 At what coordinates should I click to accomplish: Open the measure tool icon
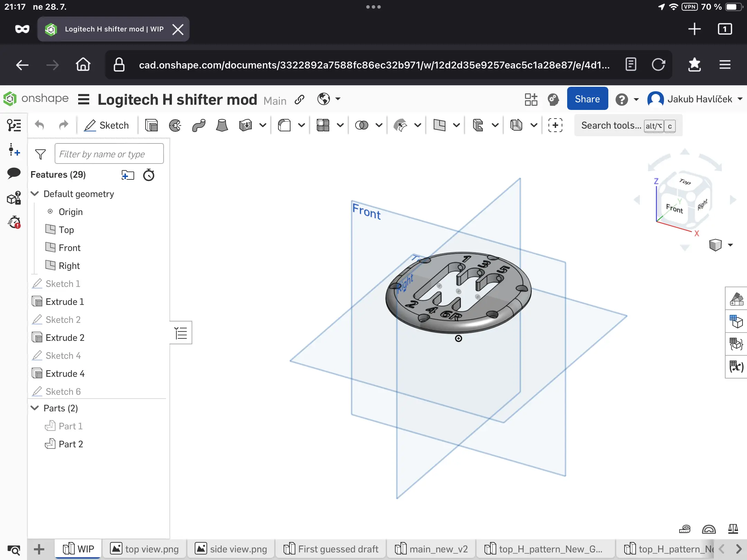685,529
